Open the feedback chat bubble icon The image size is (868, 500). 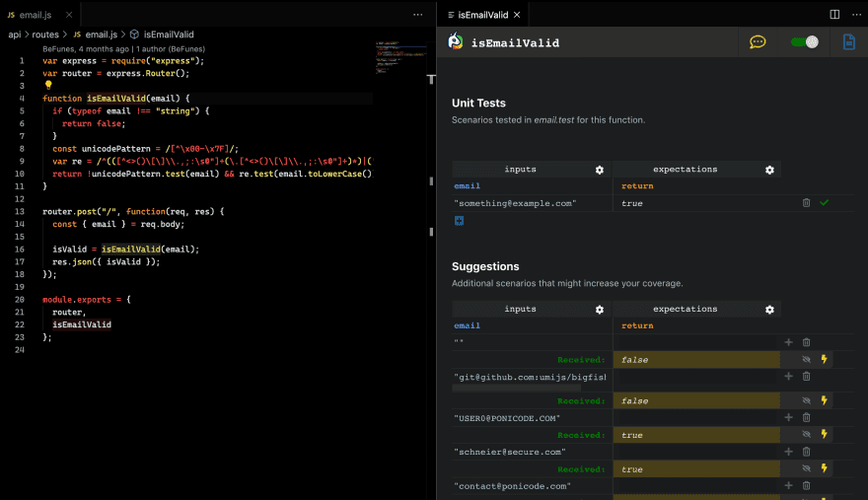[758, 42]
